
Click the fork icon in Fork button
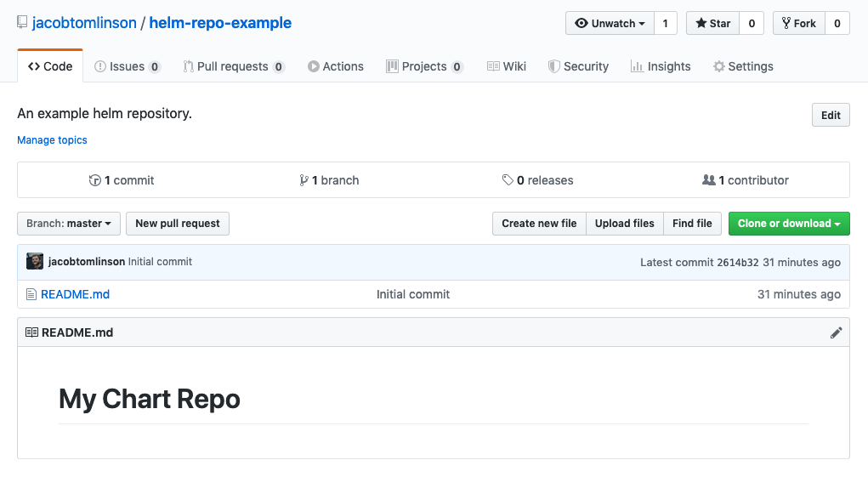[786, 23]
